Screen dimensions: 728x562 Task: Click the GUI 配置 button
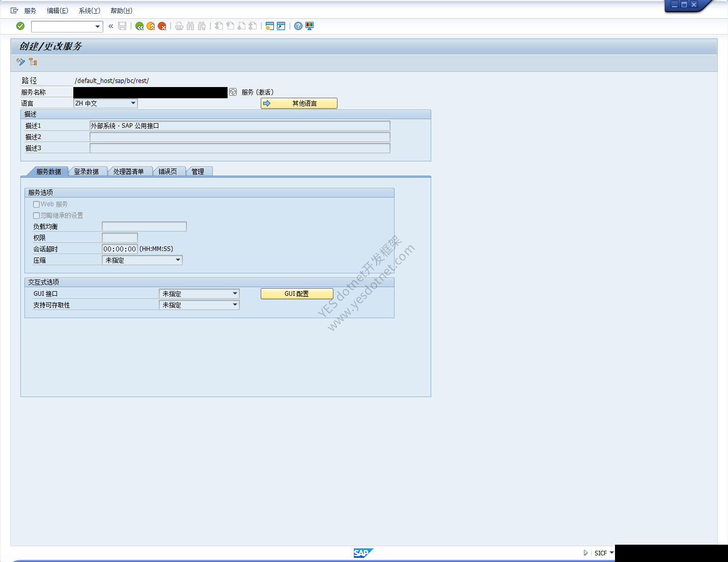(x=297, y=294)
